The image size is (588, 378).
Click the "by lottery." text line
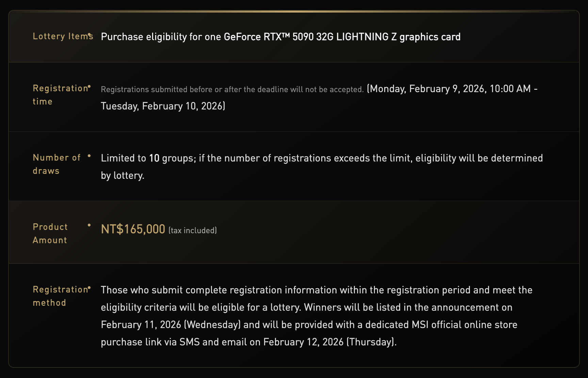coord(122,175)
